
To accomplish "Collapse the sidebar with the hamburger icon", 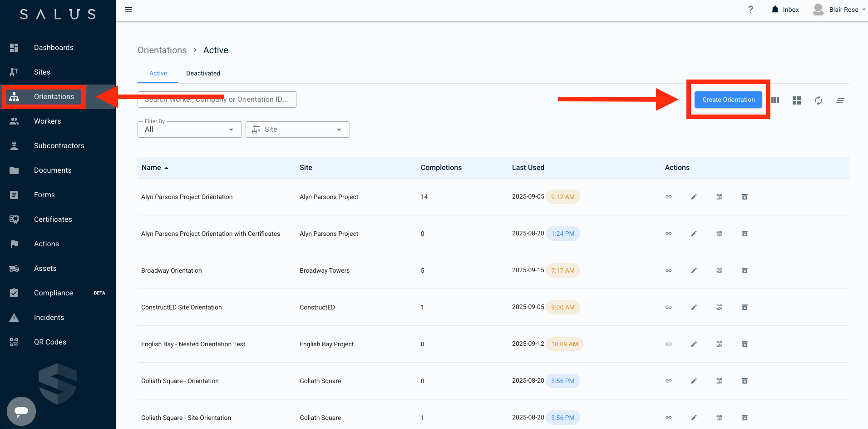I will [x=128, y=9].
